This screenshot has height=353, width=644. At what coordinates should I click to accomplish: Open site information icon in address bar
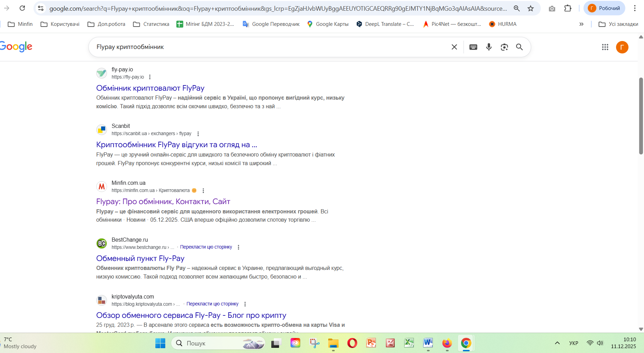[41, 8]
